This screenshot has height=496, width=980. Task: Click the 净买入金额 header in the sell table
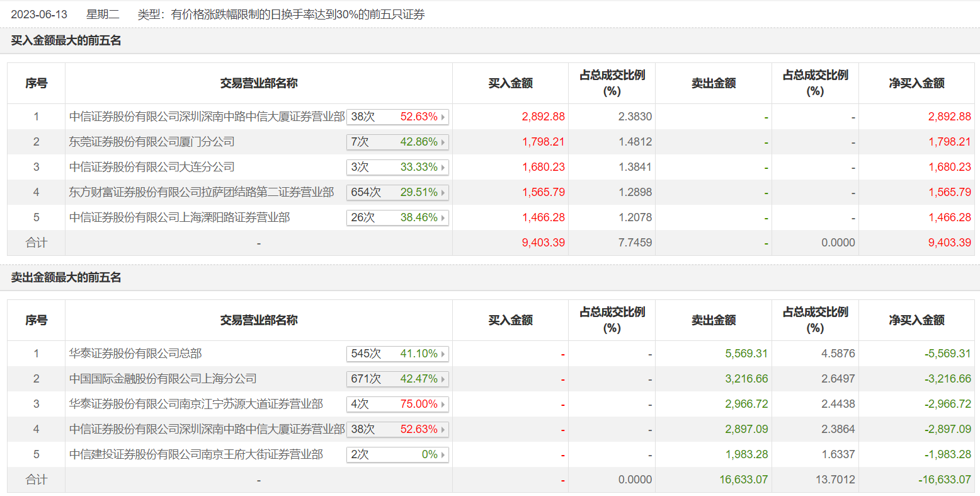pyautogui.click(x=916, y=320)
